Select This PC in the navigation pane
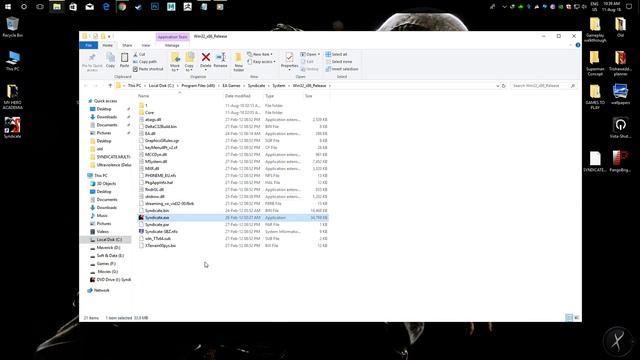This screenshot has height=360, width=640. click(101, 176)
